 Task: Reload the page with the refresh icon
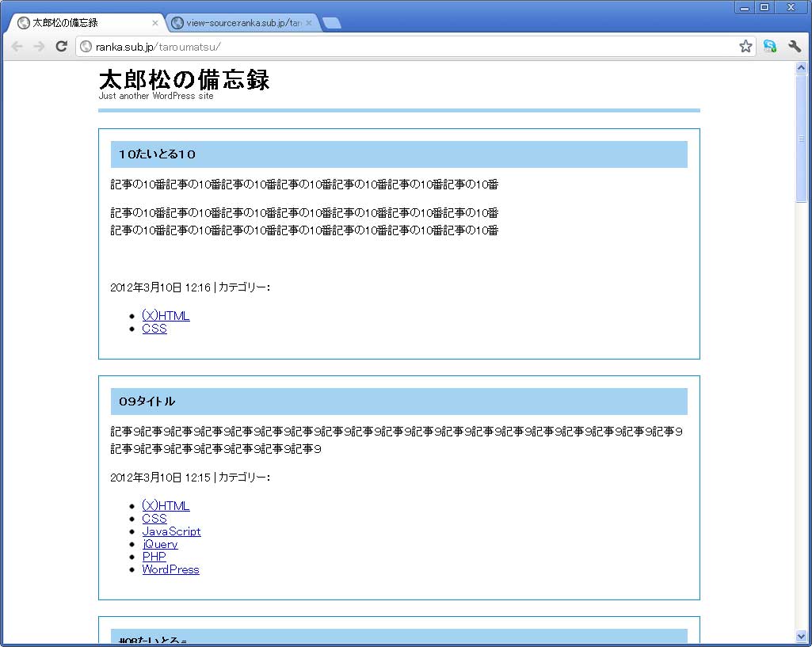click(x=61, y=47)
